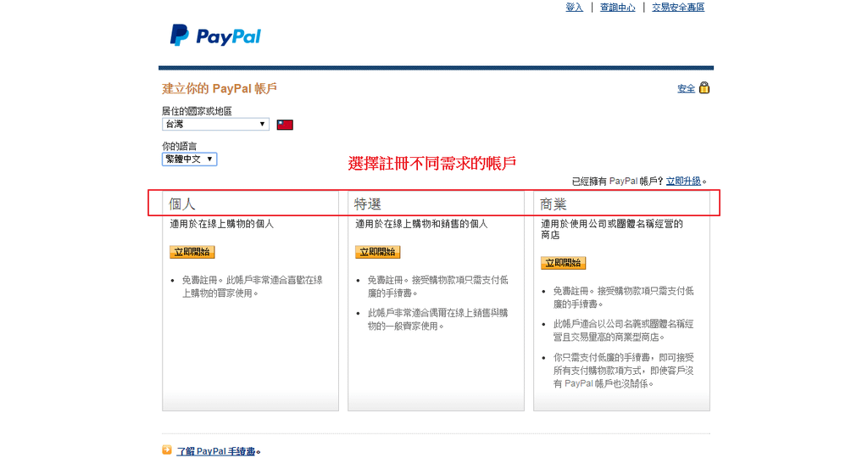Click 特選 bullet about 偶爾在線上銷售
Screen dimensions: 868x469
click(437, 320)
